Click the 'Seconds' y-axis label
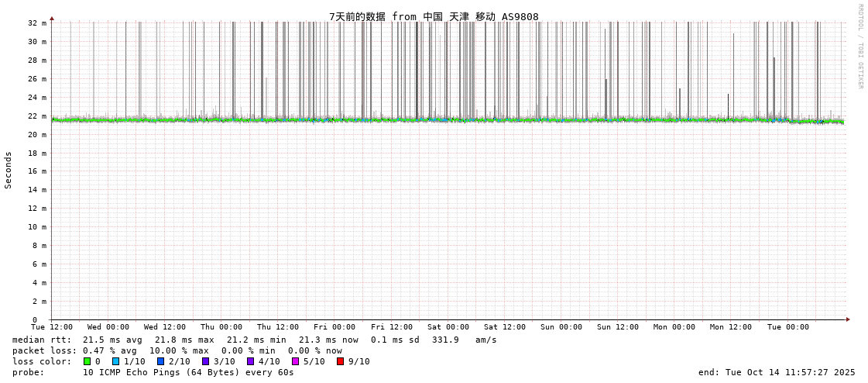Screen dimensions: 868x383 (x=9, y=170)
